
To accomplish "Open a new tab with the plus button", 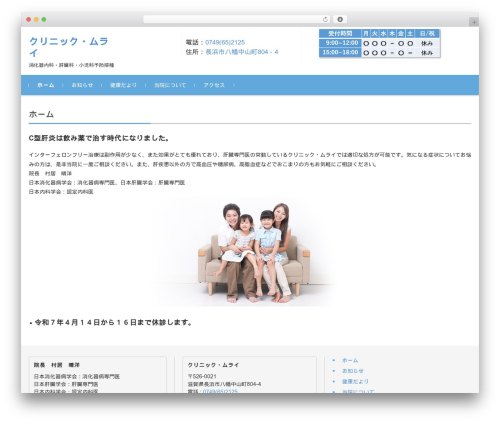I will pos(474,22).
